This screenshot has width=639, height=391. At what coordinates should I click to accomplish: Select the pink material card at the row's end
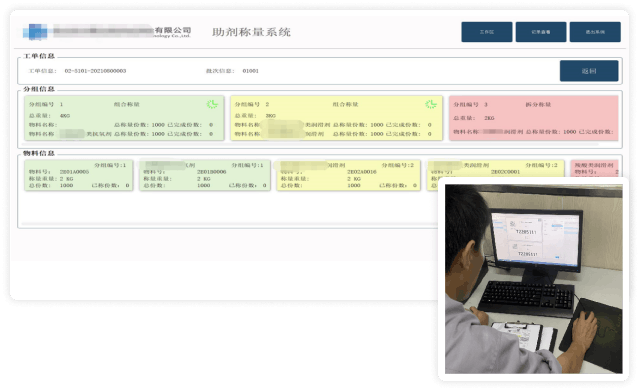click(x=595, y=169)
